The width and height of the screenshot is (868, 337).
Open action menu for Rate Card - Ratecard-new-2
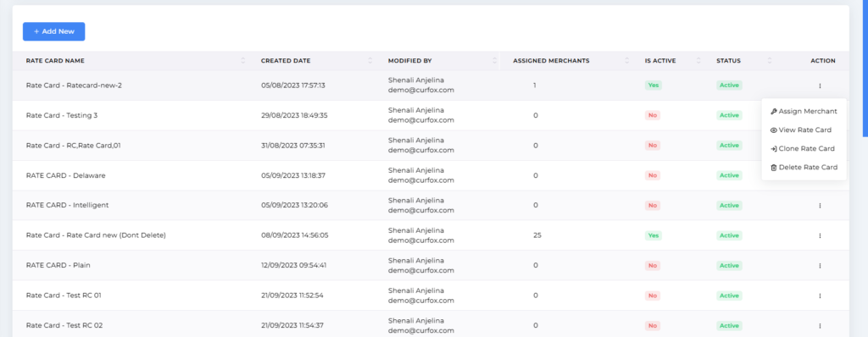click(820, 86)
